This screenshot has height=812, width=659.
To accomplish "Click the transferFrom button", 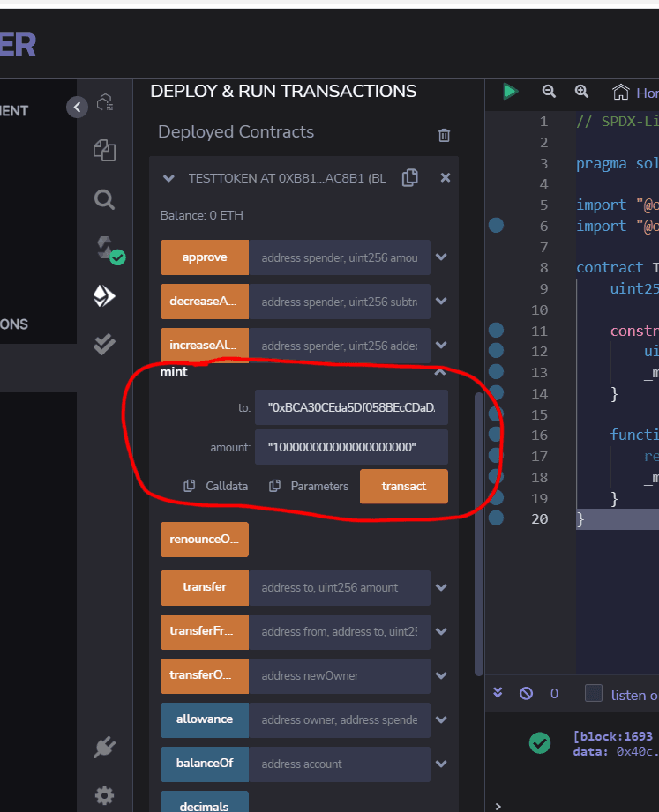I will 205,632.
